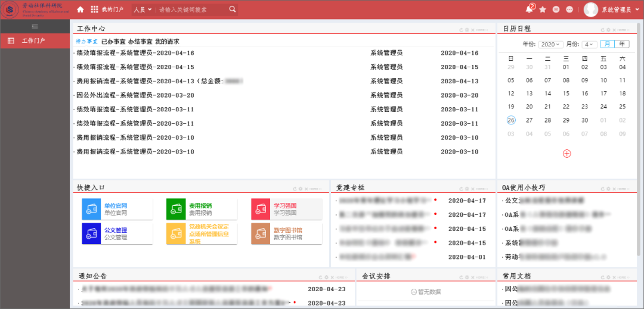Open the app grid next to 我的门户

point(94,10)
